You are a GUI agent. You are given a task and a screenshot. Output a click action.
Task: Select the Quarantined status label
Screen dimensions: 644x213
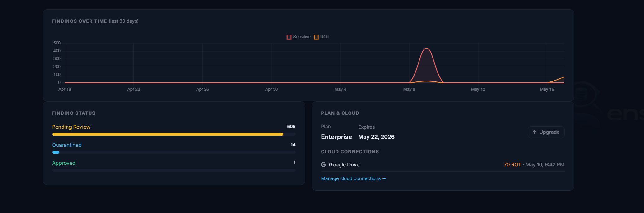[67, 145]
